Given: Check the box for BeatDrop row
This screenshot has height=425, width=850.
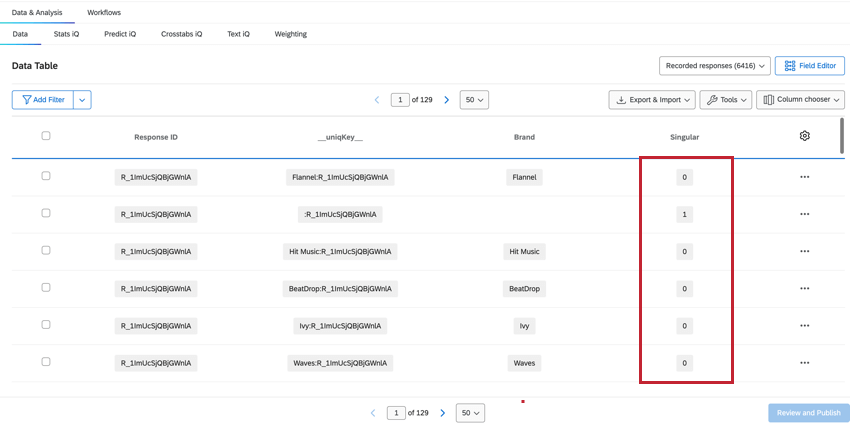Looking at the screenshot, I should pyautogui.click(x=46, y=288).
